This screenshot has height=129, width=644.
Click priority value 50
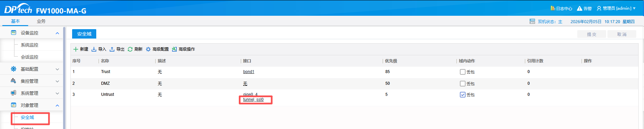(387, 83)
